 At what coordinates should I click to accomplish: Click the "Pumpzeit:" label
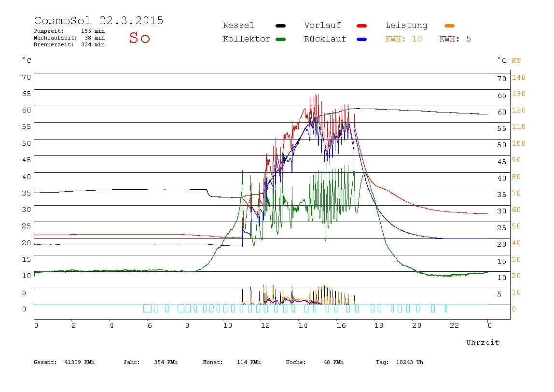[49, 31]
